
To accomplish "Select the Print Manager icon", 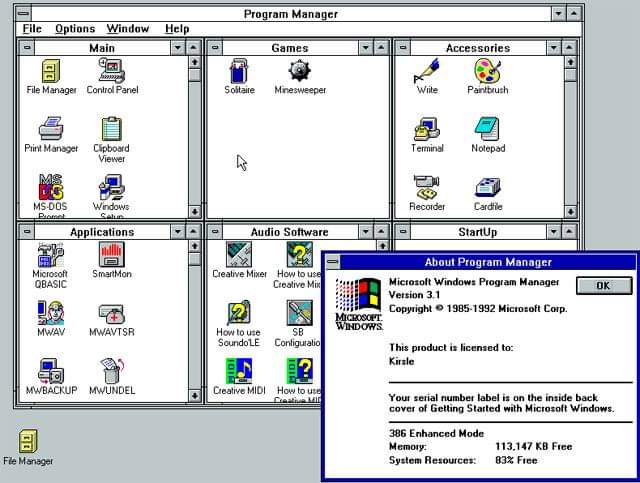I will coord(51,135).
